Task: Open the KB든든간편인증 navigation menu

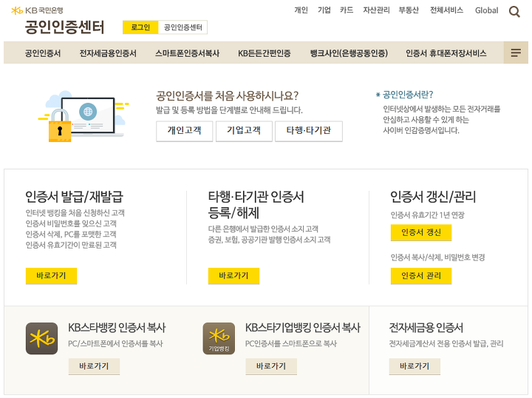Action: (x=265, y=53)
